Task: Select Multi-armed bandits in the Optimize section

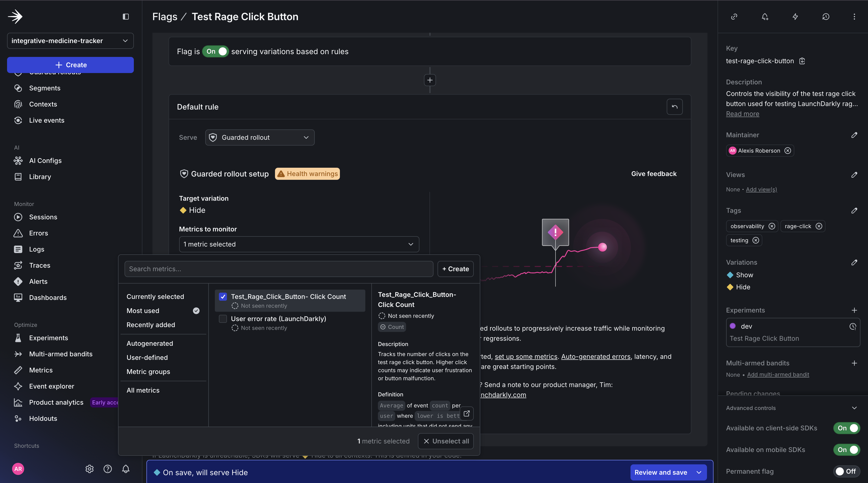Action: pos(61,354)
